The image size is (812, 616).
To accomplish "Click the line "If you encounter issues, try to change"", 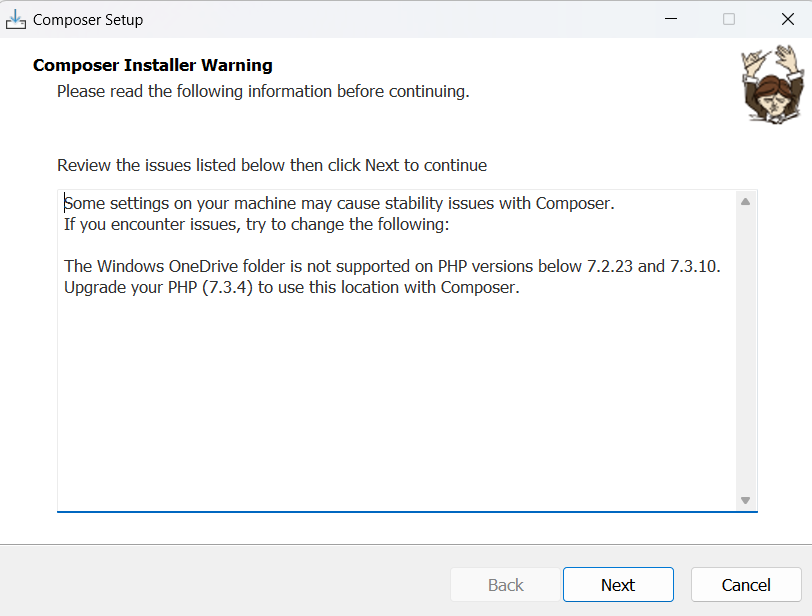I will pos(256,225).
